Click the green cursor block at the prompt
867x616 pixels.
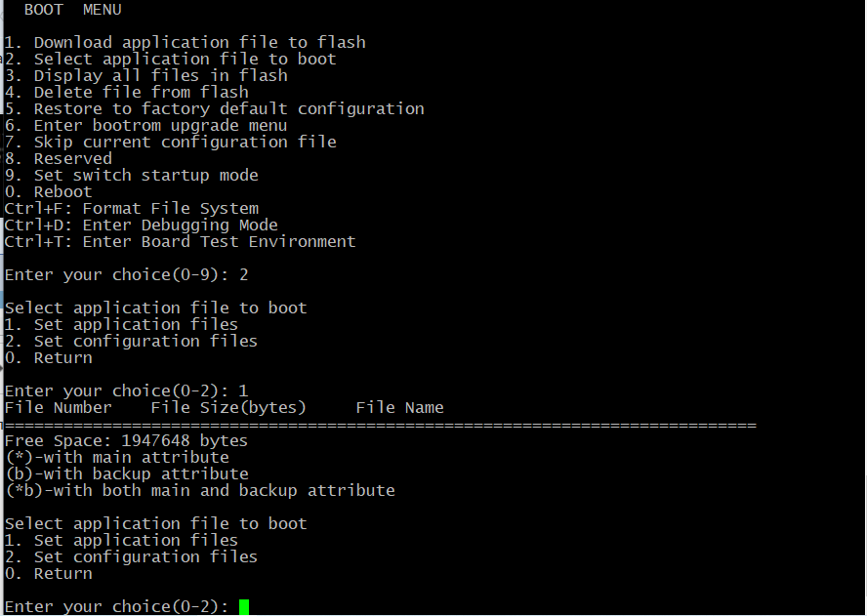pyautogui.click(x=244, y=606)
